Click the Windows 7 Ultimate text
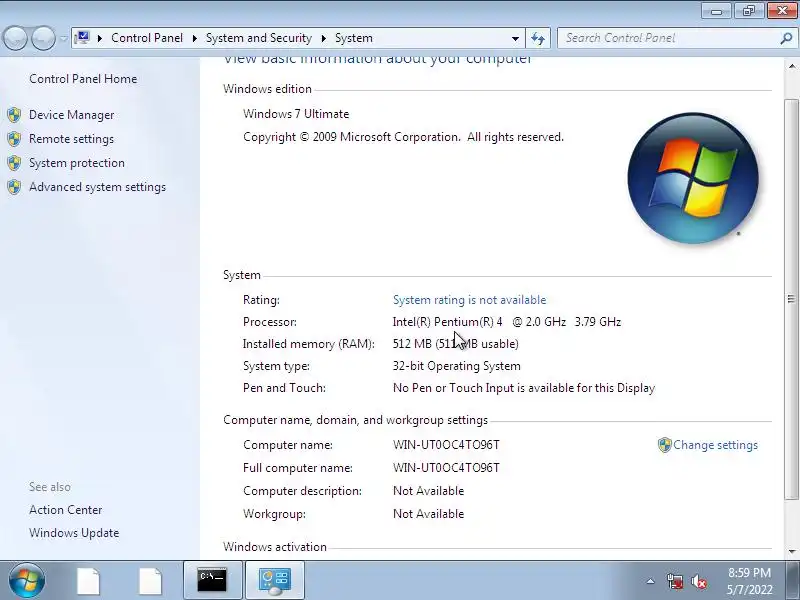The height and width of the screenshot is (600, 800). tap(296, 114)
